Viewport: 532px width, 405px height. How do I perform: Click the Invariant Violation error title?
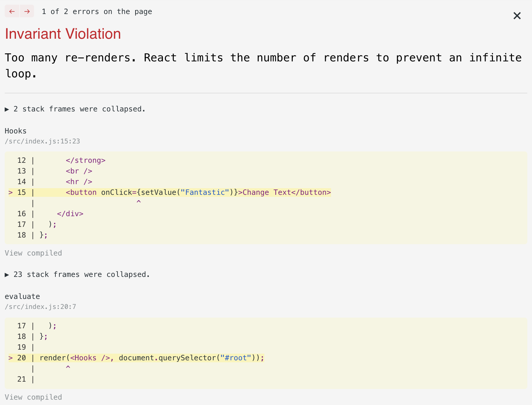[x=63, y=34]
